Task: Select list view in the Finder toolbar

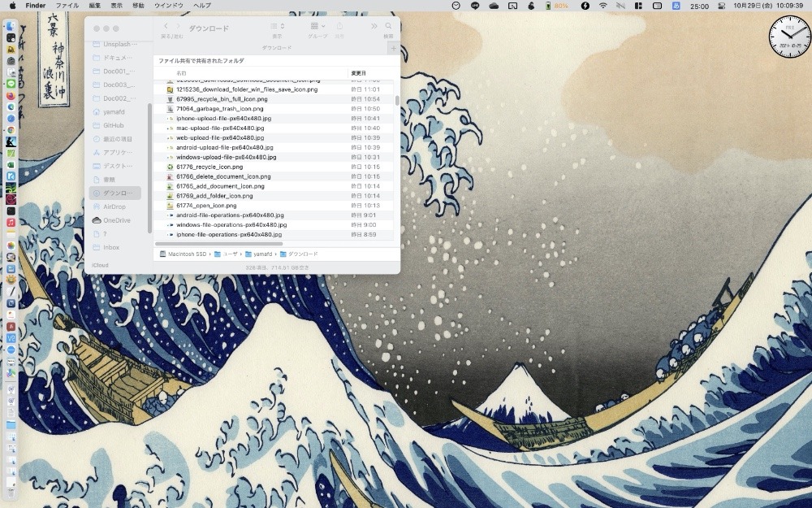Action: pos(273,27)
